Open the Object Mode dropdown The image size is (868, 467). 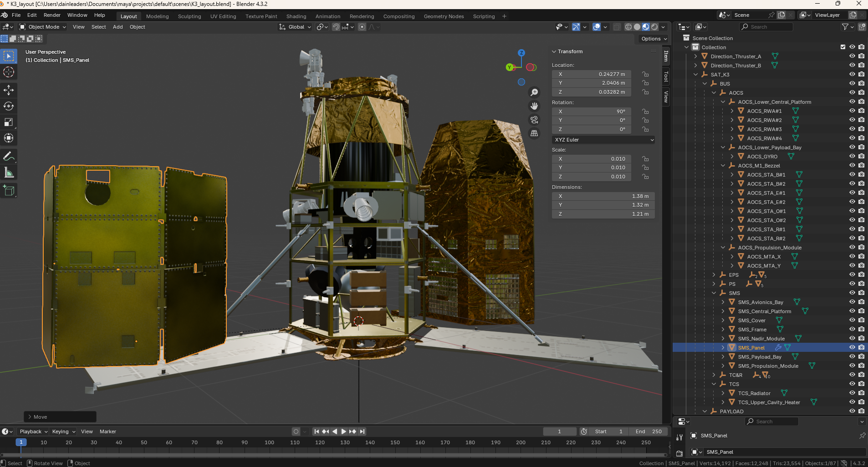click(x=43, y=27)
